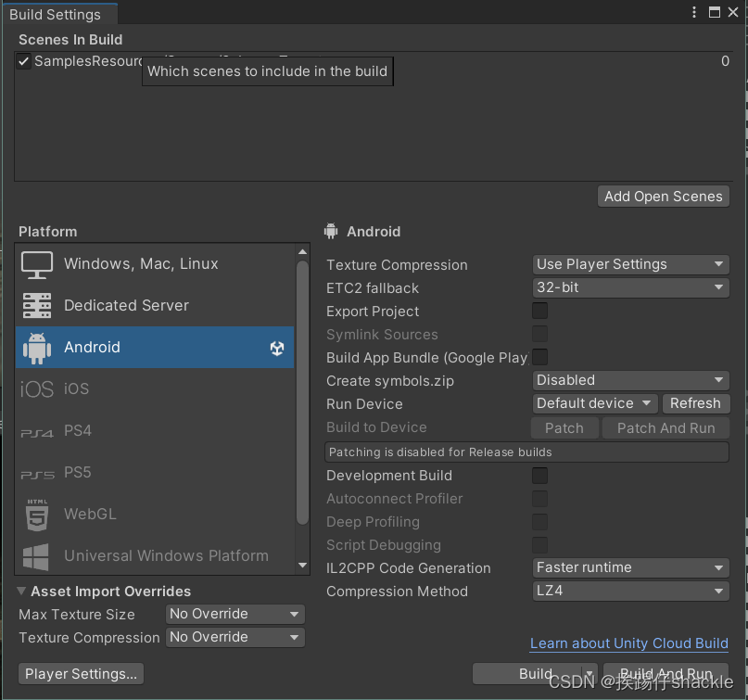Toggle the Deep Profiling checkbox
748x700 pixels.
[x=539, y=522]
